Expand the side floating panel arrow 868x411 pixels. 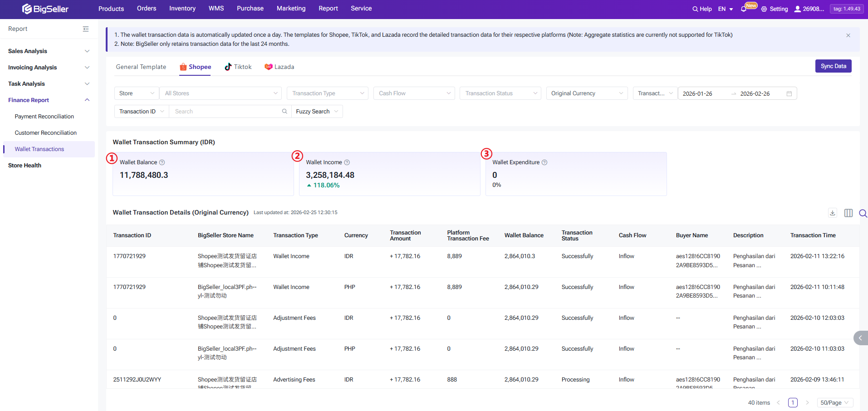click(860, 338)
